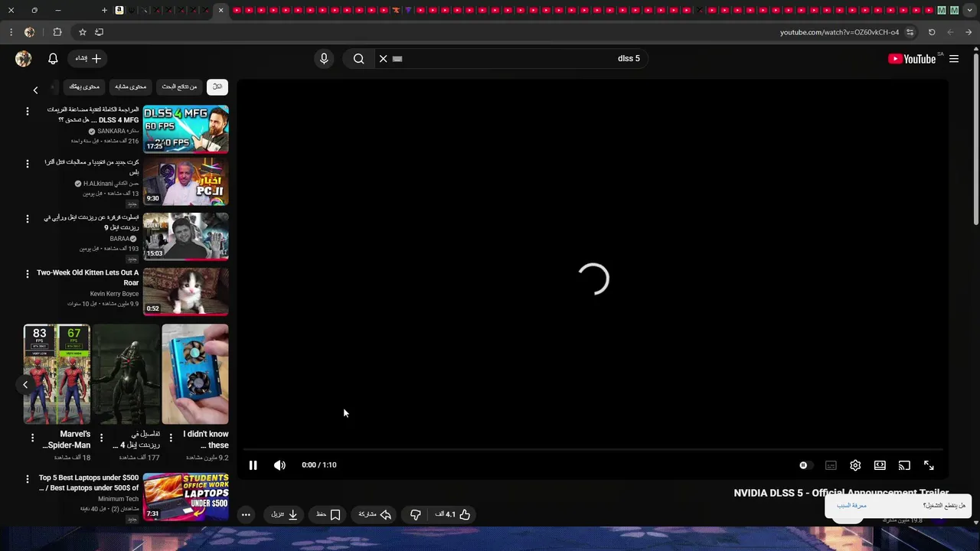
Task: Open Marvel's Spider-Man short
Action: click(57, 374)
